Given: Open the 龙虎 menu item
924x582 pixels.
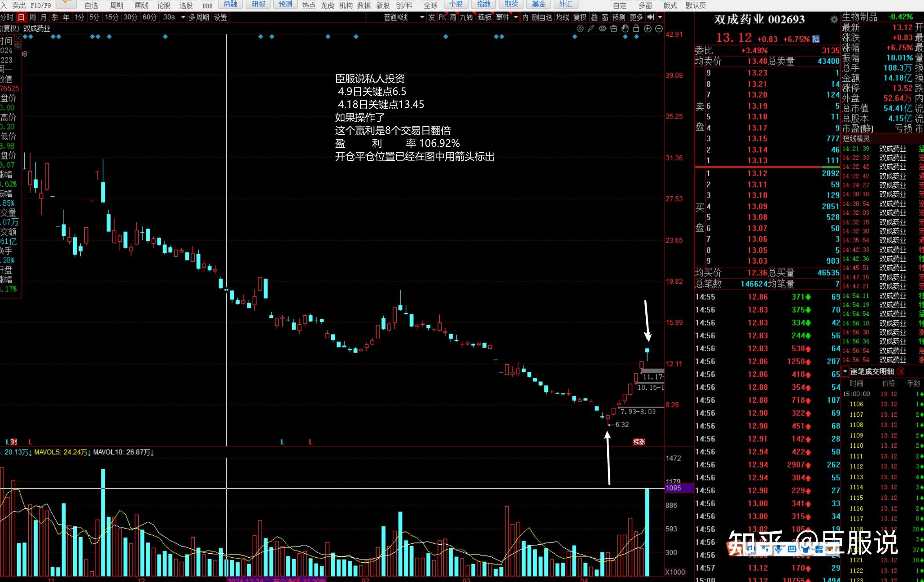Looking at the screenshot, I should [x=327, y=5].
